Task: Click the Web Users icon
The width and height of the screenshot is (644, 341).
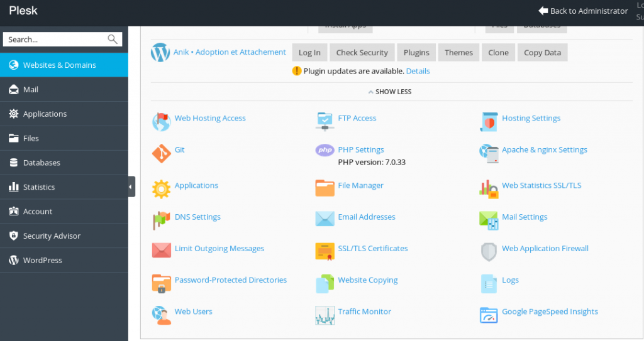Action: point(161,315)
